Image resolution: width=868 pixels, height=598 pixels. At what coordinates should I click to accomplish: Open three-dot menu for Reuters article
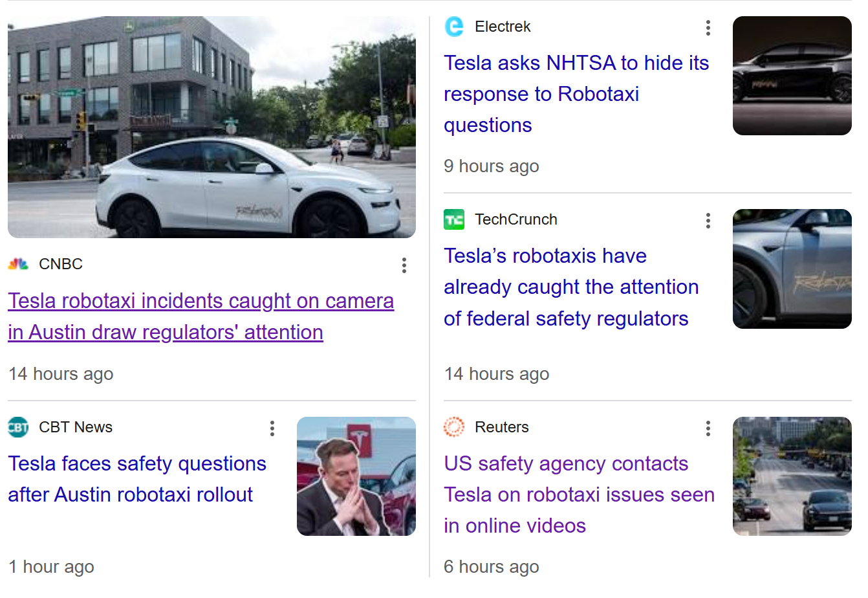click(708, 428)
